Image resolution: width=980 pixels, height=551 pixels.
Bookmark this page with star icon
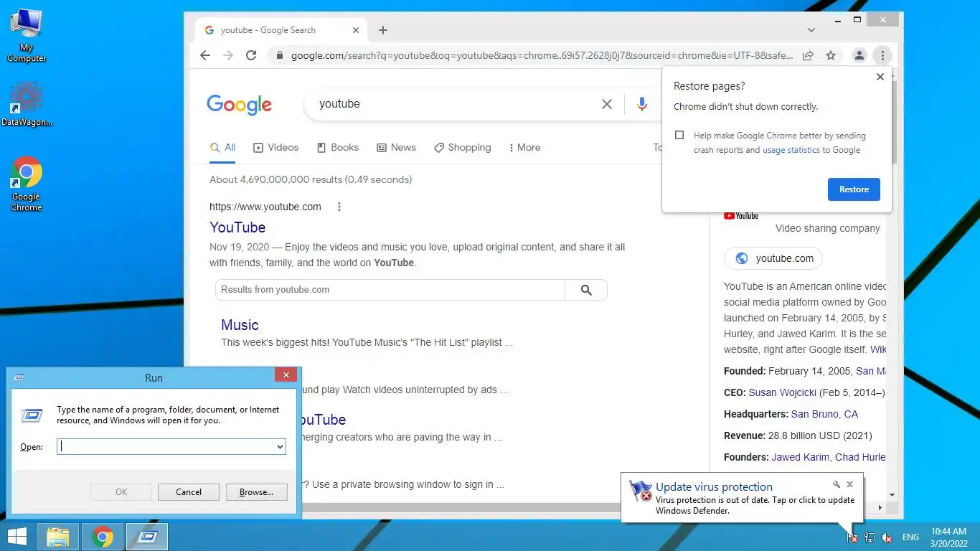[x=831, y=55]
